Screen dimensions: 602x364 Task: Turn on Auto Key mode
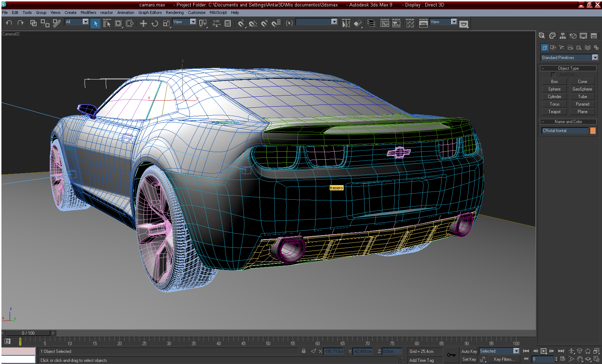coord(469,351)
